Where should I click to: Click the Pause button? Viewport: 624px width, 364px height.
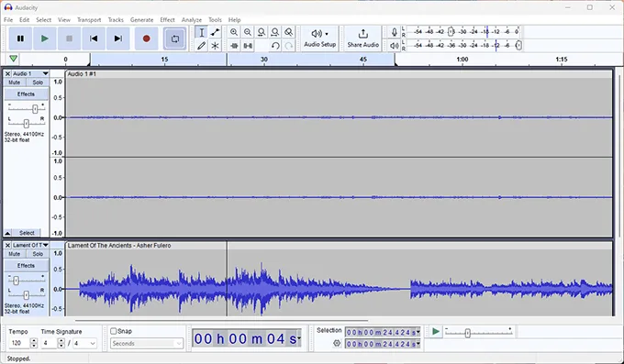click(x=20, y=39)
